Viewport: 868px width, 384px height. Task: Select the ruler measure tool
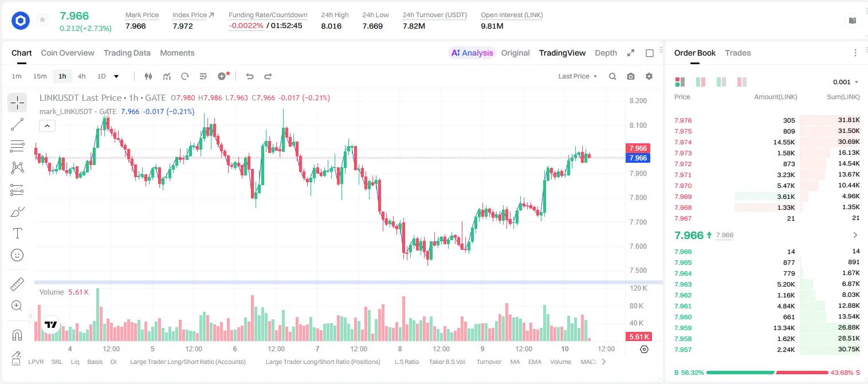(x=17, y=284)
